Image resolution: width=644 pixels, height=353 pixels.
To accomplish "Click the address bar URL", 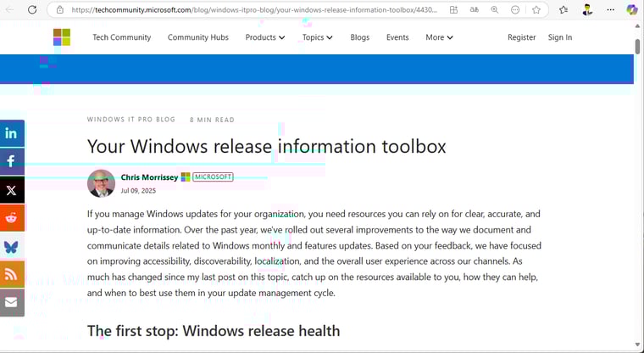I will (x=254, y=10).
